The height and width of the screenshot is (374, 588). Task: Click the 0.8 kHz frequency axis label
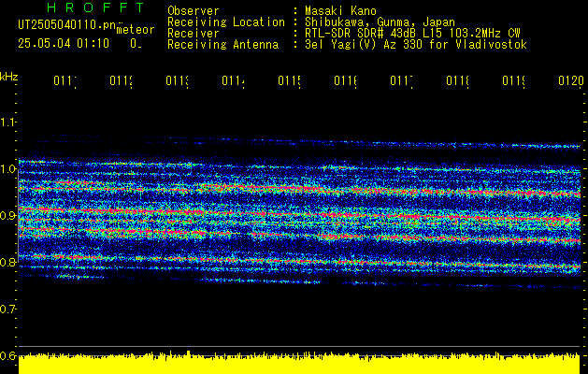[7, 263]
